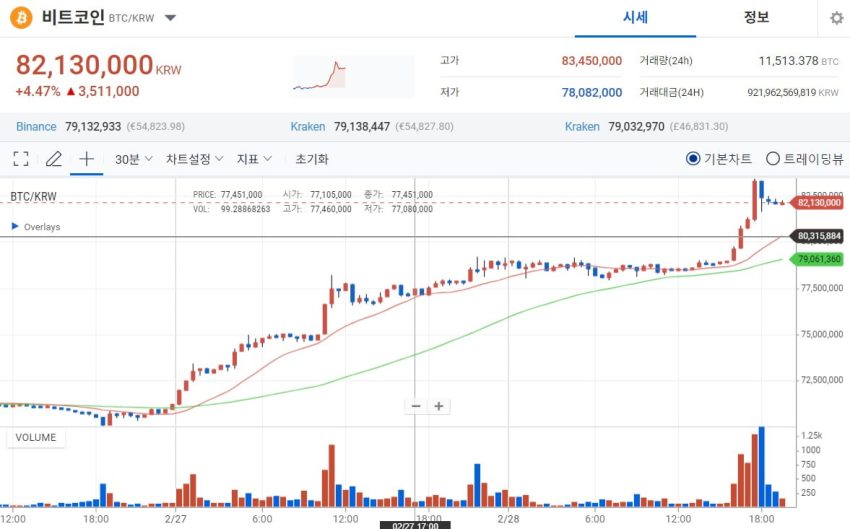Switch to the 시세 tab

[x=635, y=17]
